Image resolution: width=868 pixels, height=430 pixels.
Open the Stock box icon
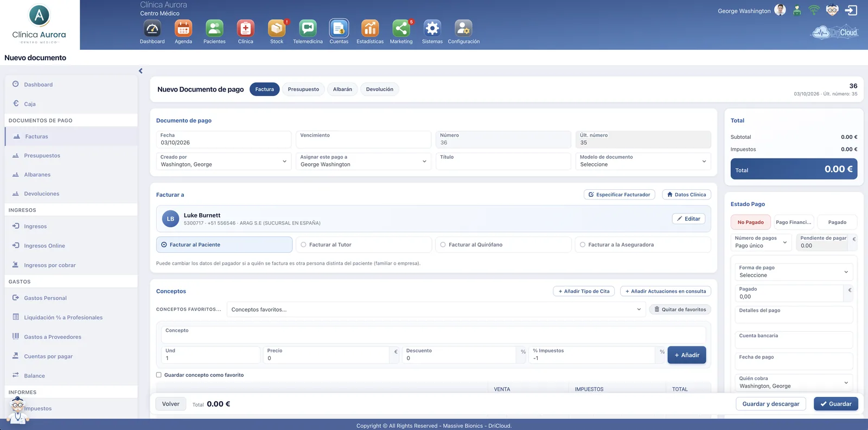click(x=277, y=28)
